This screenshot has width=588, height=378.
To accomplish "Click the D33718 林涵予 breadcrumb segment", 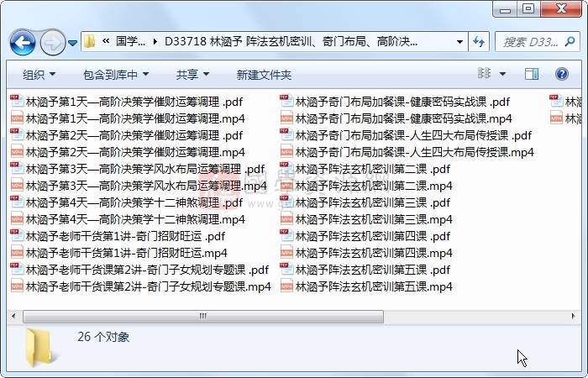I will pyautogui.click(x=291, y=41).
